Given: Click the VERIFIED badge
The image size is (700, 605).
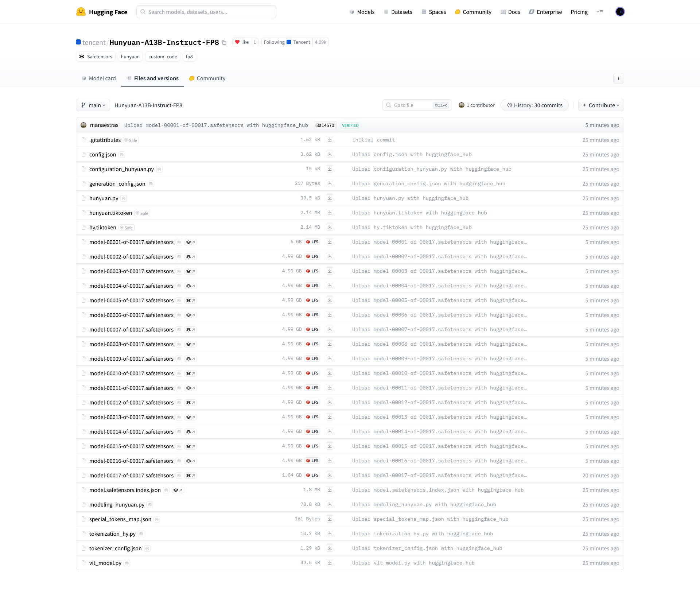Looking at the screenshot, I should pyautogui.click(x=350, y=125).
